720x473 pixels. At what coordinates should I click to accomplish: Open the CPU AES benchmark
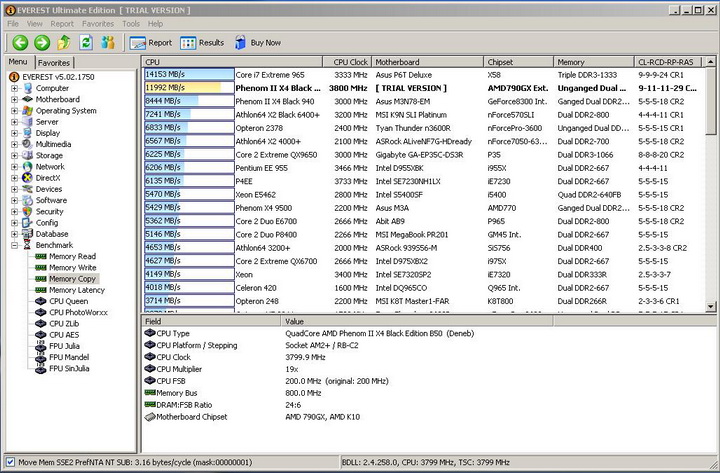click(64, 335)
